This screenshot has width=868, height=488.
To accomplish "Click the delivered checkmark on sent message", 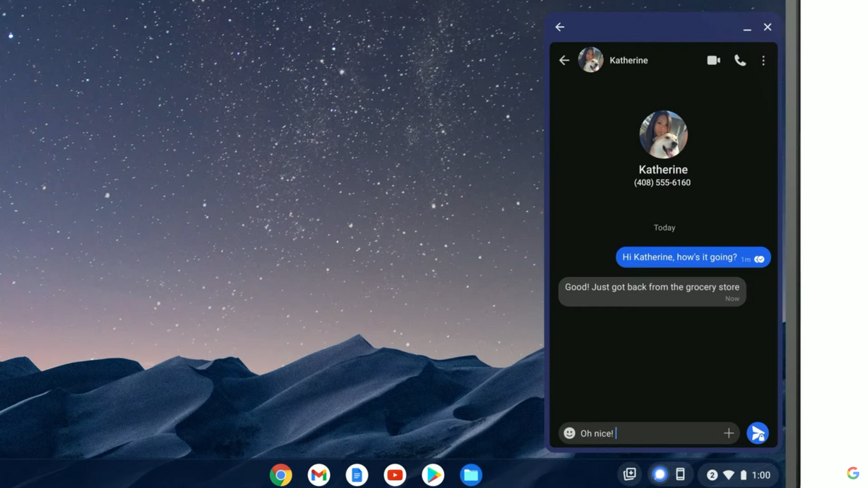I will [759, 259].
